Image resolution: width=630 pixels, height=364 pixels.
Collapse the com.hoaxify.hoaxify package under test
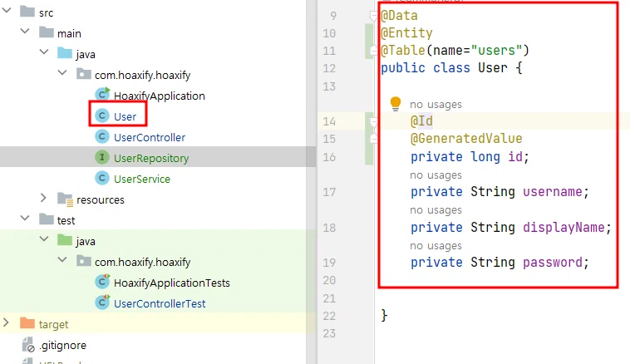pyautogui.click(x=62, y=260)
